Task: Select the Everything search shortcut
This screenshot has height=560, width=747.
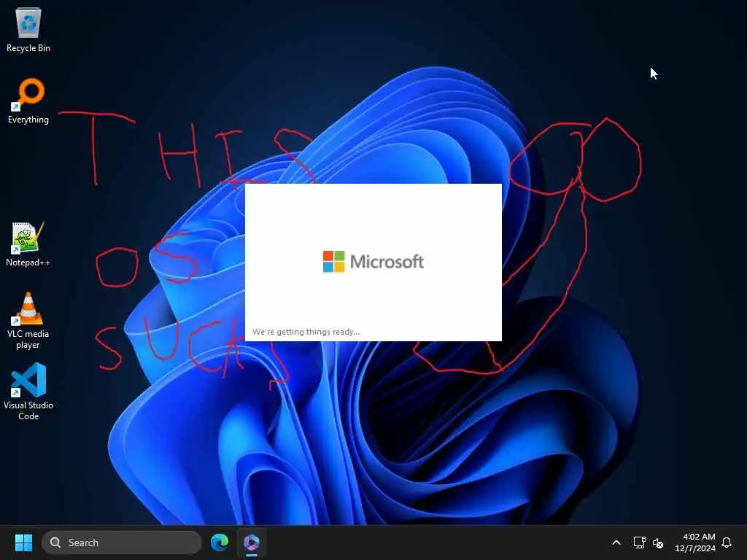Action: [x=28, y=101]
